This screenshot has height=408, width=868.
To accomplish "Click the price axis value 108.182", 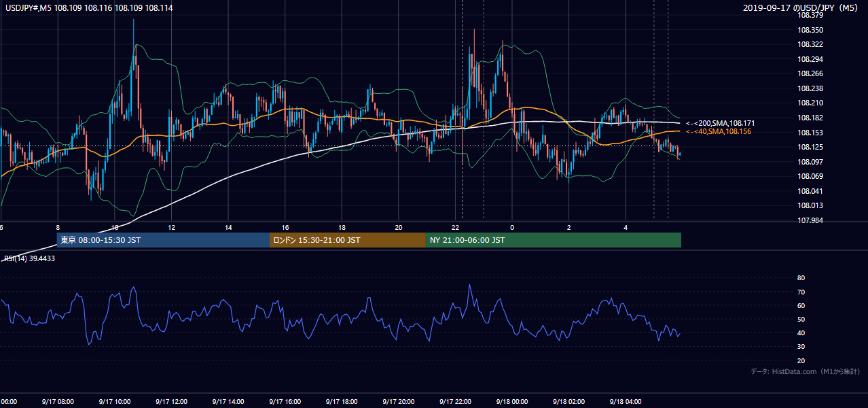I will click(812, 118).
